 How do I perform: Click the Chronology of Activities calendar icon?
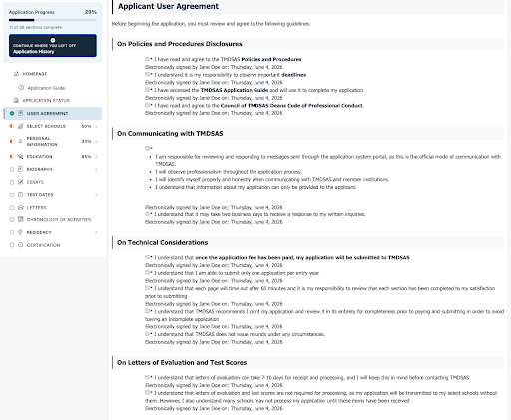point(20,219)
